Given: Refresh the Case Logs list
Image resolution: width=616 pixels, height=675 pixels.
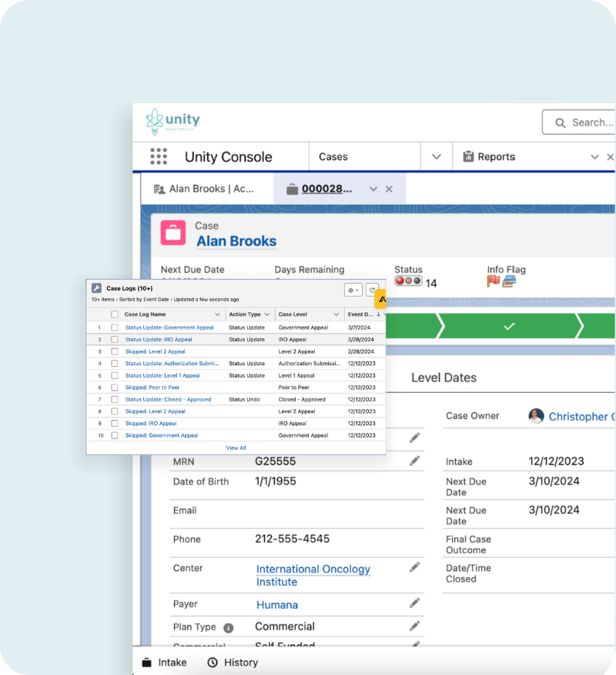Looking at the screenshot, I should click(372, 290).
